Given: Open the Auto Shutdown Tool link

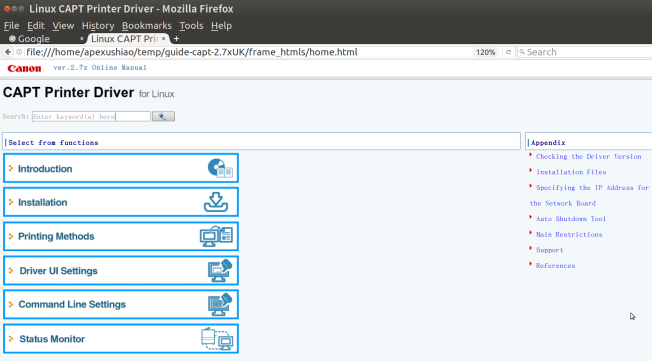Looking at the screenshot, I should pyautogui.click(x=570, y=219).
